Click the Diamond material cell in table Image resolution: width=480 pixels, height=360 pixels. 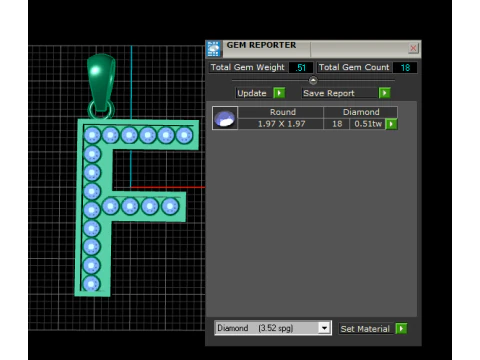tap(361, 112)
